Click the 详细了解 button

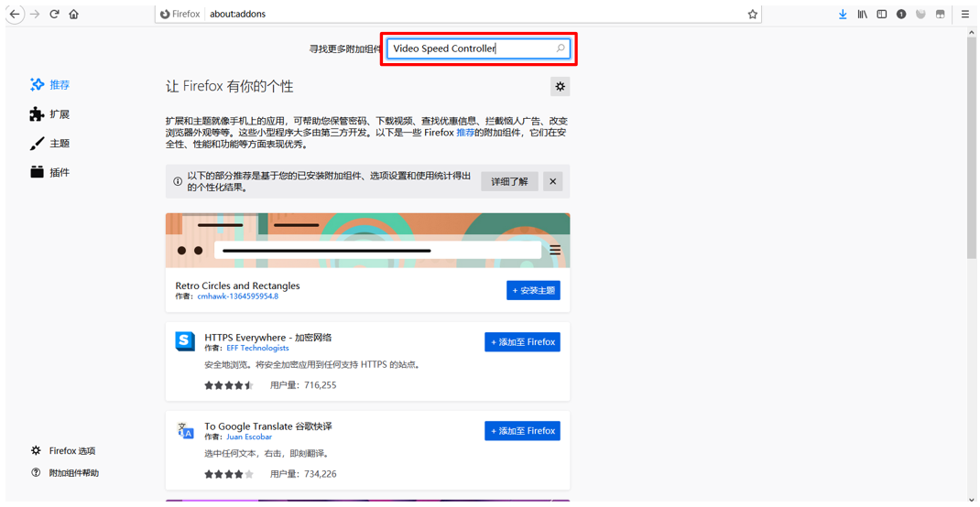[x=509, y=182]
